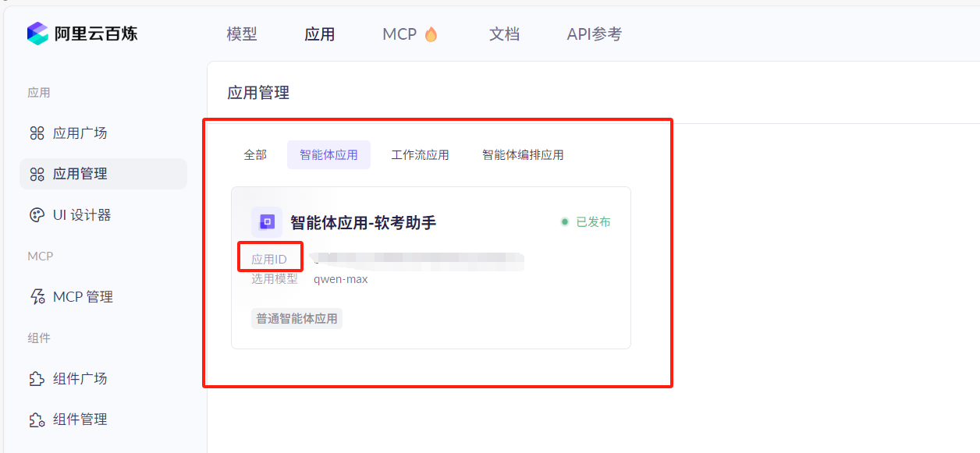Click the 应用 section label in the sidebar
Screen dimensions: 980x453
pyautogui.click(x=39, y=92)
